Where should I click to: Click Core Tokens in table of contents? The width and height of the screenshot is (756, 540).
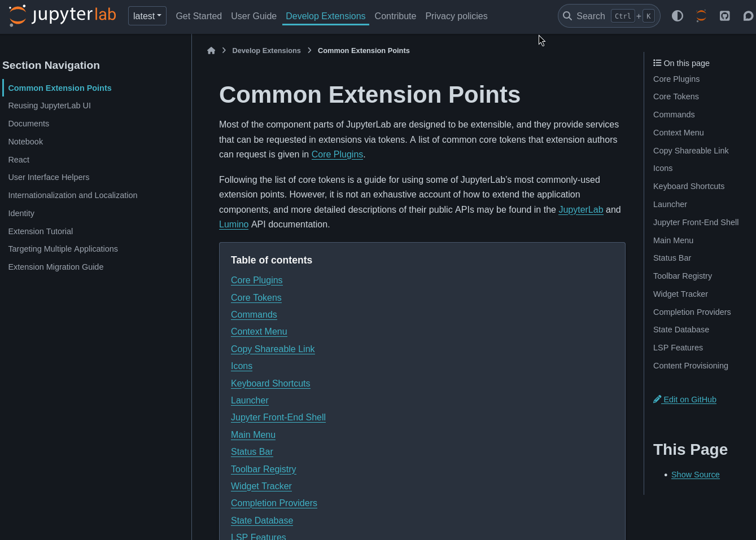tap(256, 297)
